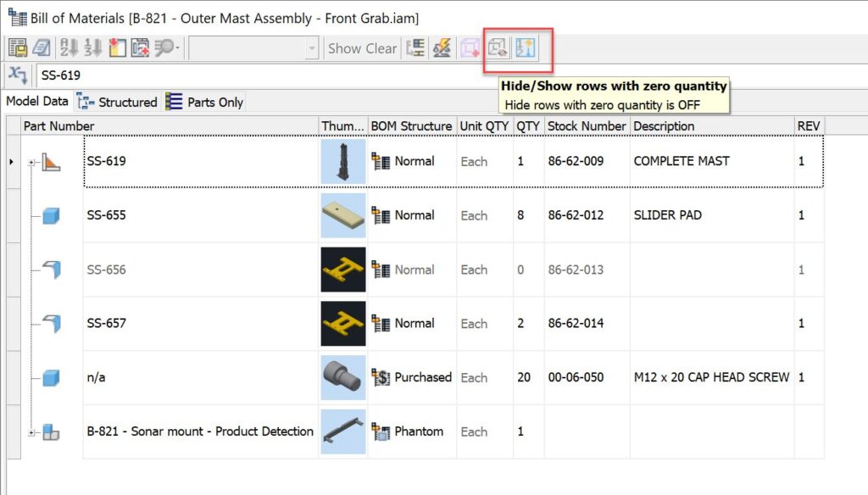Click the Export Bill of Materials icon

click(18, 48)
